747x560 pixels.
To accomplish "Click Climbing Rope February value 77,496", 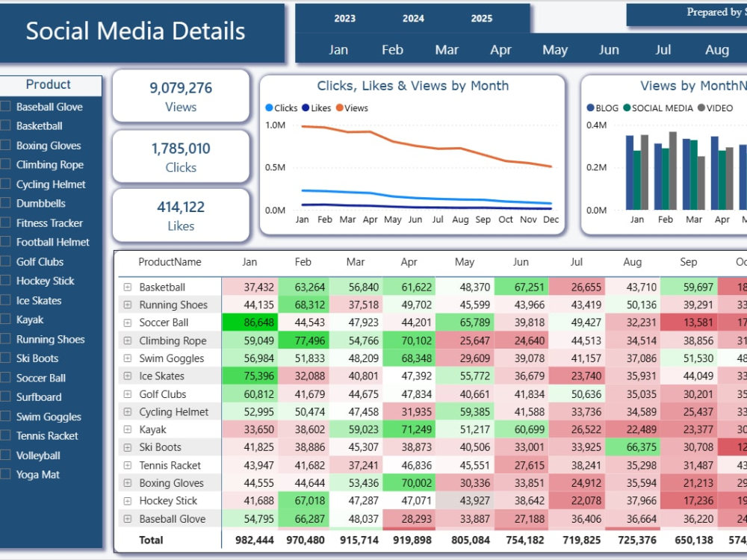I will tap(303, 340).
